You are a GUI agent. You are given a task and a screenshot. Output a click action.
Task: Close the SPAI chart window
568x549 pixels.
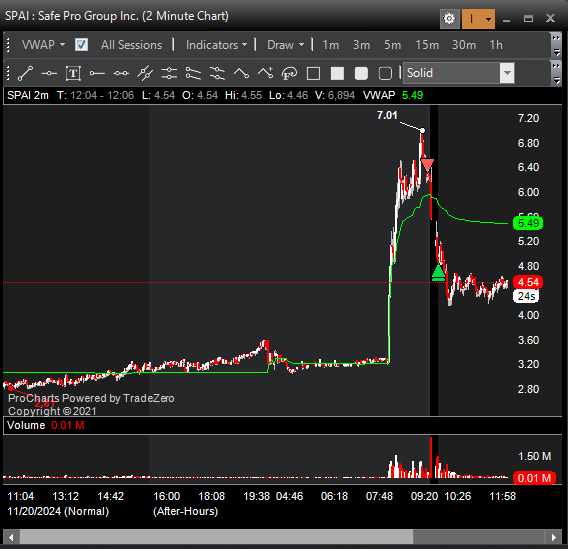click(x=550, y=18)
